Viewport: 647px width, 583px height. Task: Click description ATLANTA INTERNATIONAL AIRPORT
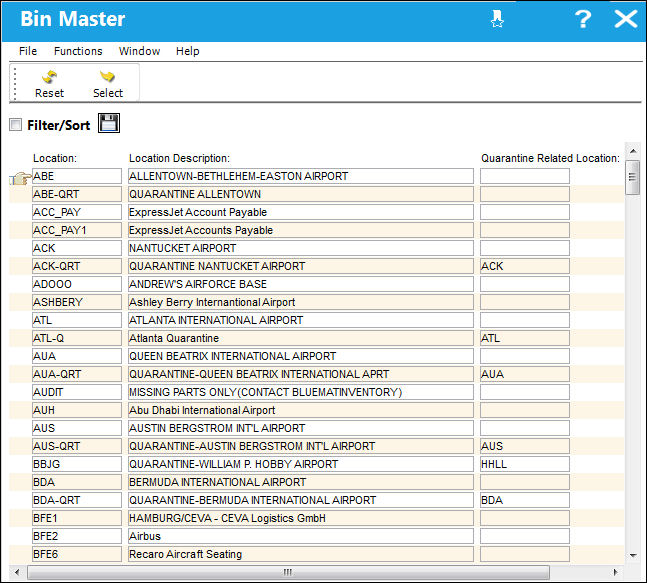(301, 320)
